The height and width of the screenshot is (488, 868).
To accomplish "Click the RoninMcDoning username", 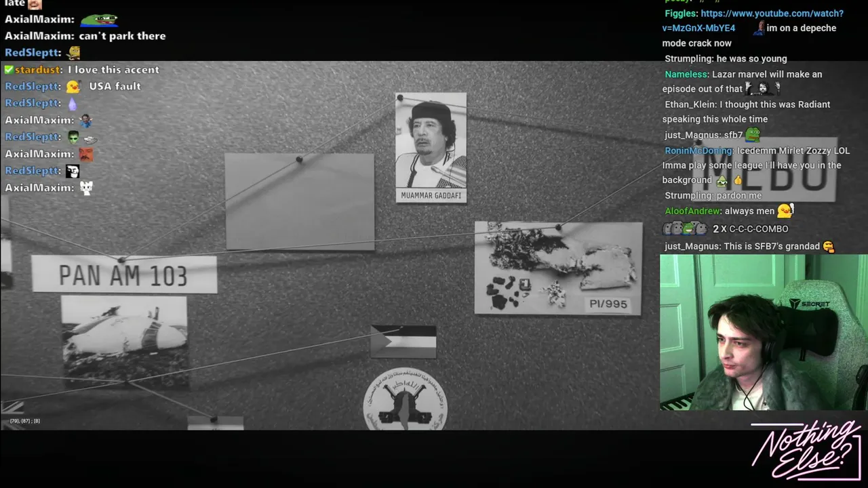I will 698,150.
